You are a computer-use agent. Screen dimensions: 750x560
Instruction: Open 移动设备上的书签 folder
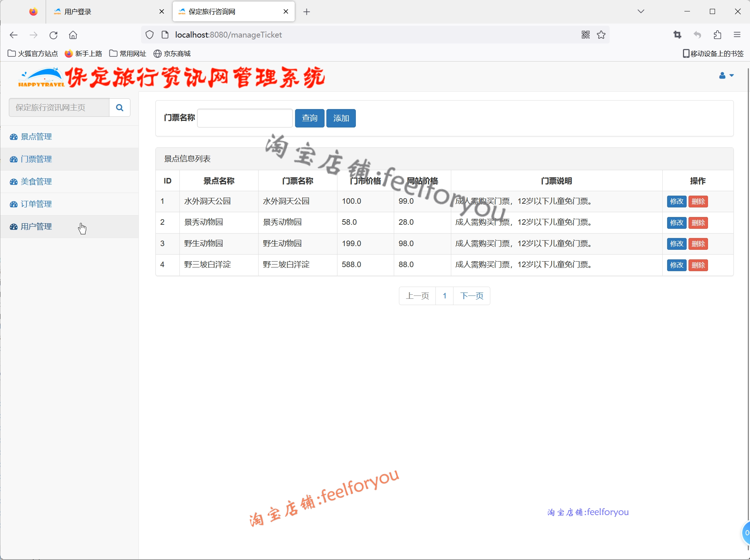[713, 54]
